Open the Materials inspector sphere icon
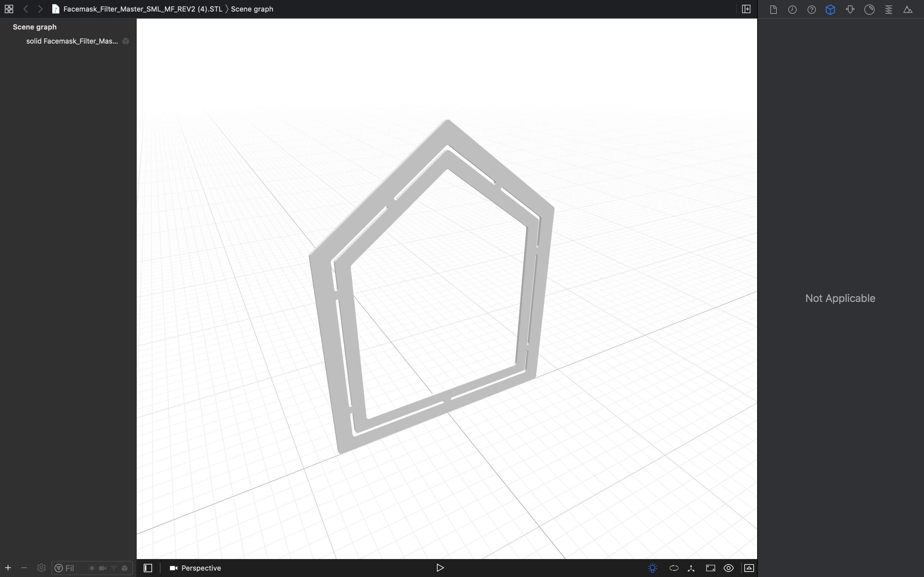This screenshot has height=577, width=924. click(x=869, y=10)
